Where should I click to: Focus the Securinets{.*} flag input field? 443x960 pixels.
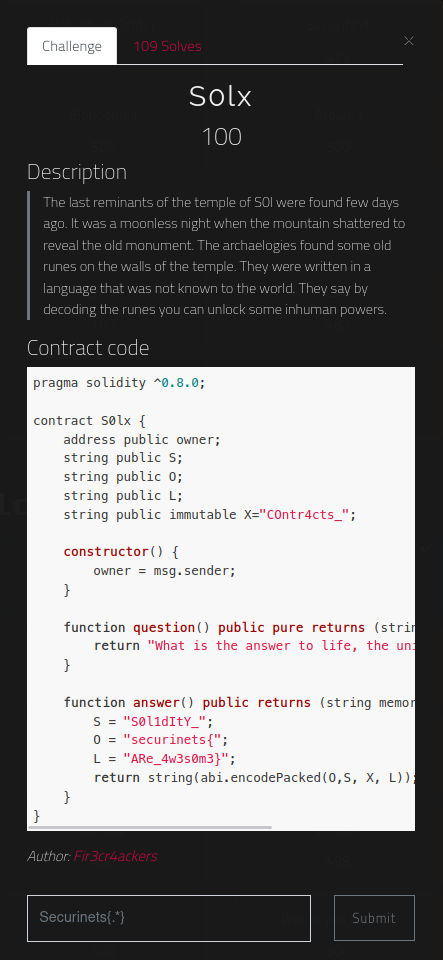point(169,918)
